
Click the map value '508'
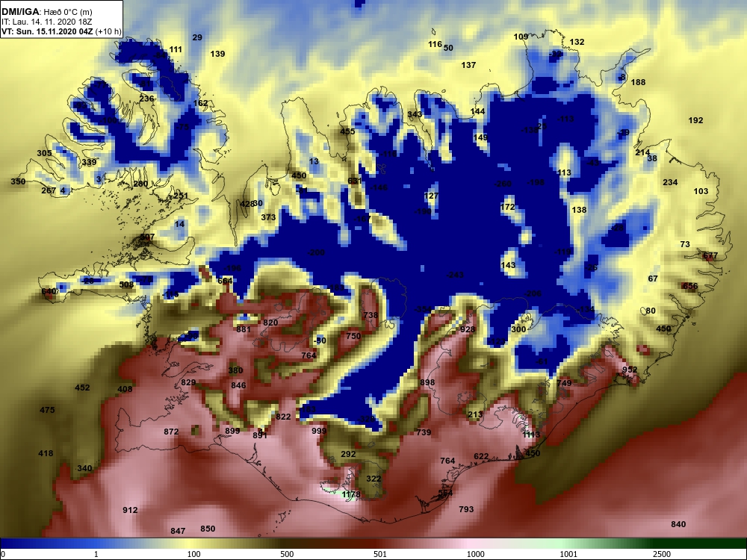127,284
